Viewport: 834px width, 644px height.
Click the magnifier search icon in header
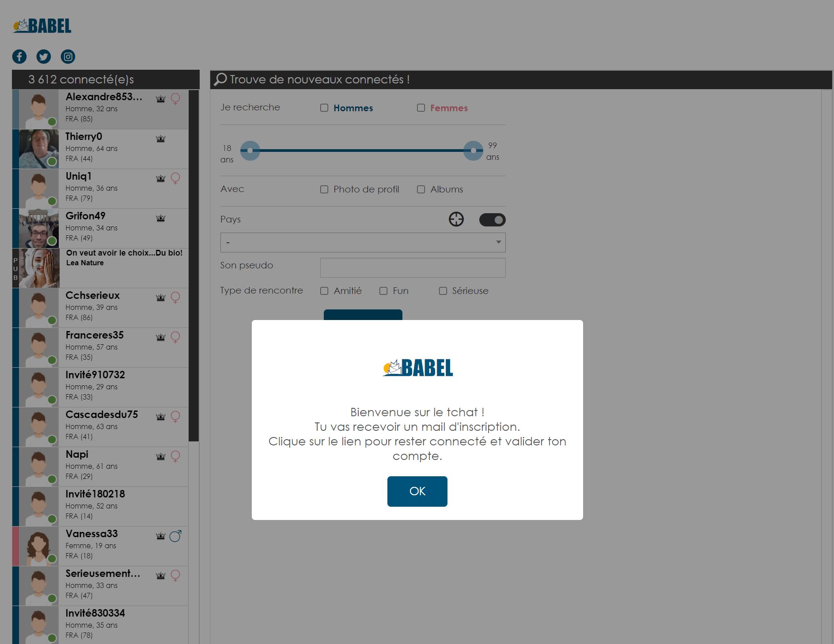[220, 79]
